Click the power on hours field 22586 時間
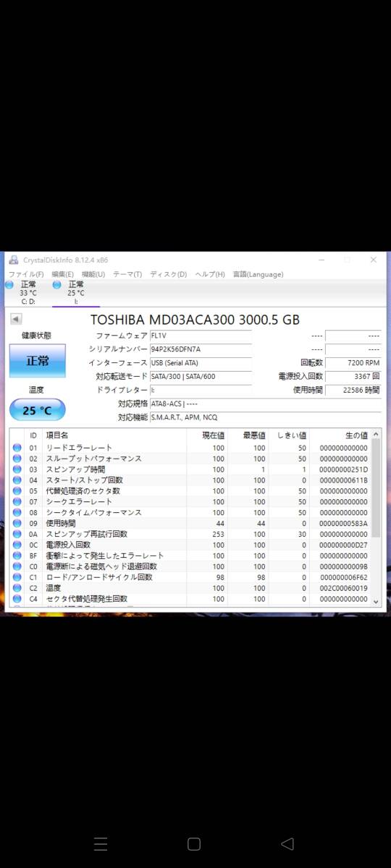The image size is (391, 868). (x=353, y=390)
